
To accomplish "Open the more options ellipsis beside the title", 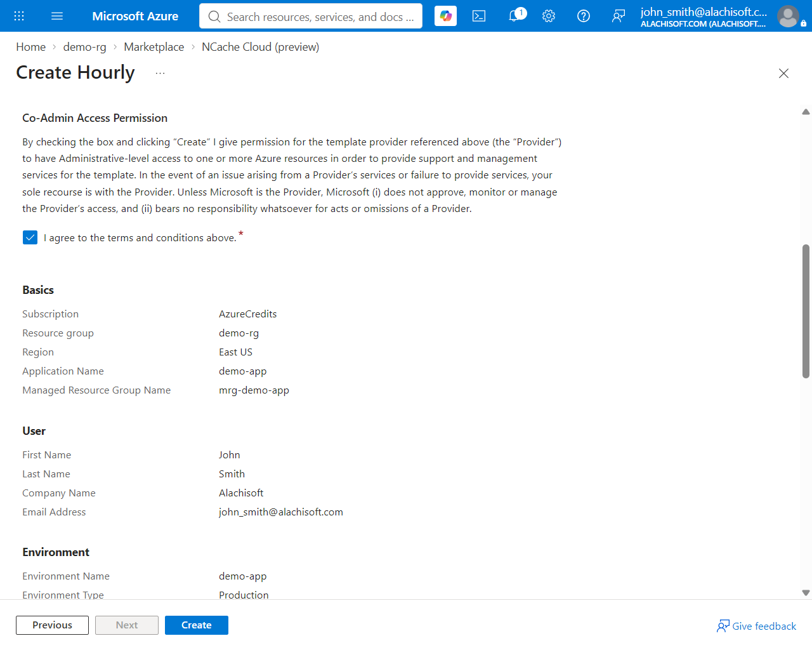I will point(160,73).
